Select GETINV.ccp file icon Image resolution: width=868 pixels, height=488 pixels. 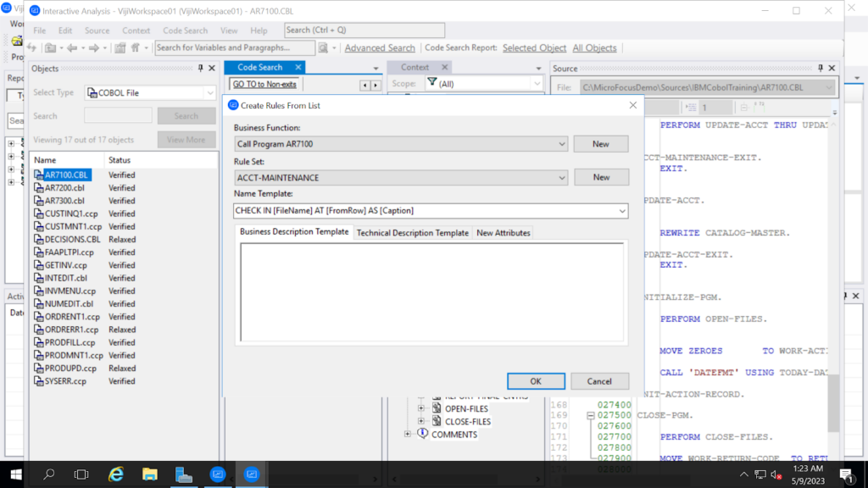coord(38,265)
